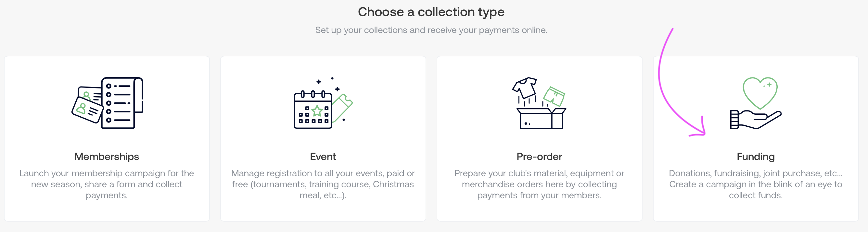This screenshot has height=232, width=868.
Task: Select the Event collection type title
Action: (323, 157)
